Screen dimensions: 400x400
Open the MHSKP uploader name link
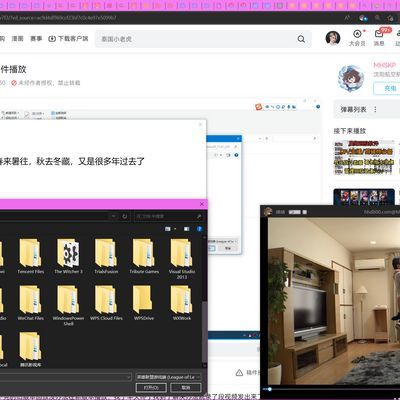(385, 65)
